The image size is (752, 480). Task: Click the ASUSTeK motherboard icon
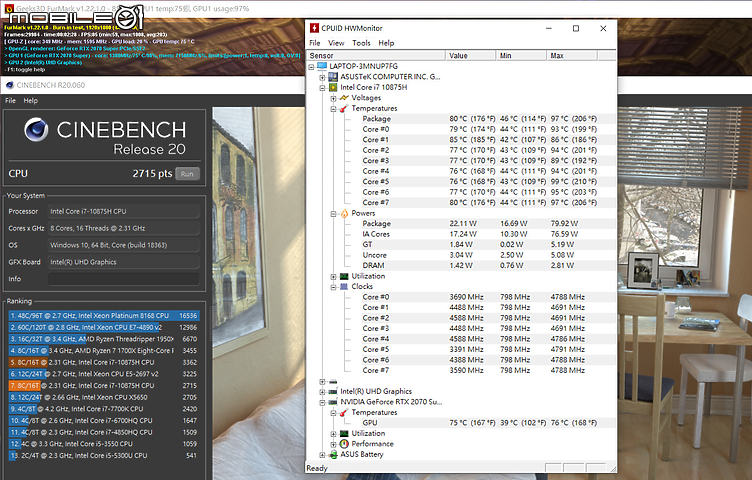pos(333,77)
